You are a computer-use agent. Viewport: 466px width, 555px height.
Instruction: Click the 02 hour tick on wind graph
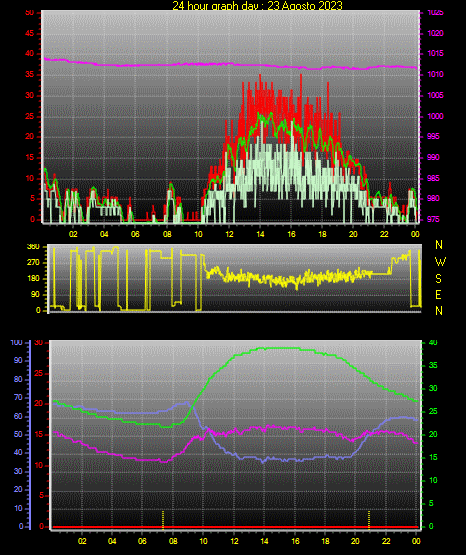point(73,234)
